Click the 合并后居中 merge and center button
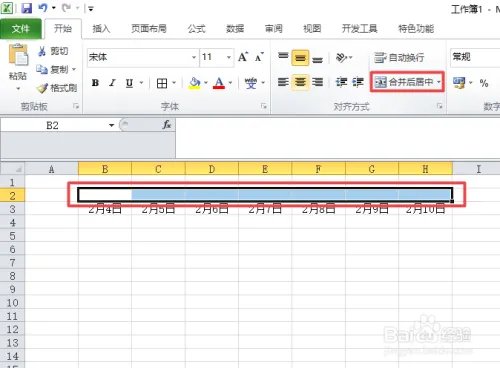 404,82
